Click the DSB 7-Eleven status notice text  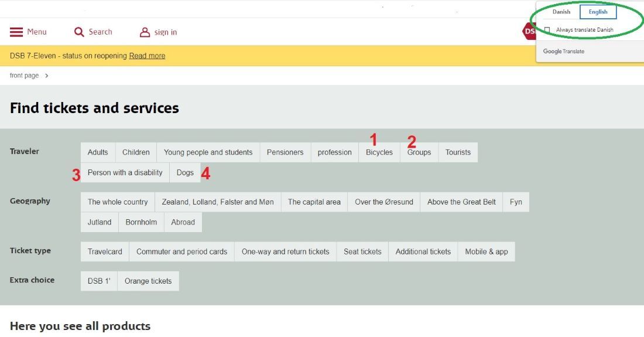tap(68, 56)
